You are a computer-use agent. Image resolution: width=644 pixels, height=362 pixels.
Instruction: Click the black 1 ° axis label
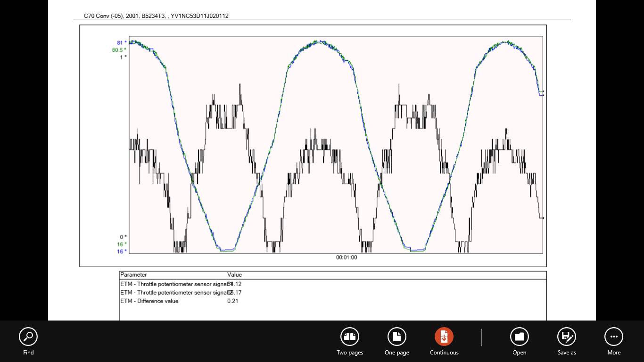123,57
